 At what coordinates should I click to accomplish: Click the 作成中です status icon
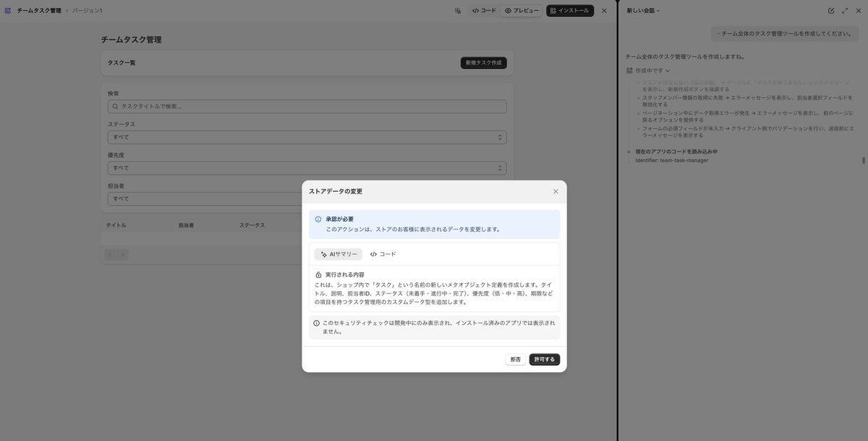click(629, 71)
